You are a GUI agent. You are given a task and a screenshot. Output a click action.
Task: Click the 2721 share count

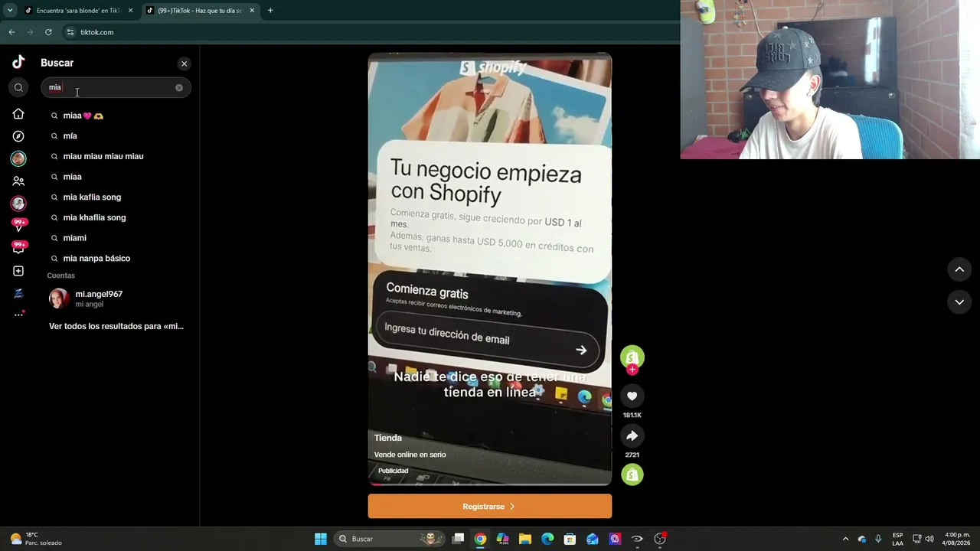tap(632, 455)
